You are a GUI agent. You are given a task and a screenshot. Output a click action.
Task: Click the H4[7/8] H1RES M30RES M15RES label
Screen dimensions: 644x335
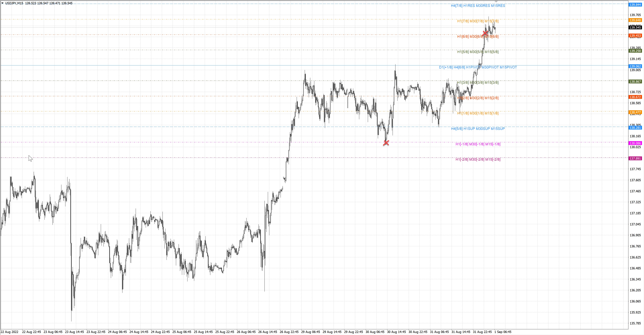(478, 6)
